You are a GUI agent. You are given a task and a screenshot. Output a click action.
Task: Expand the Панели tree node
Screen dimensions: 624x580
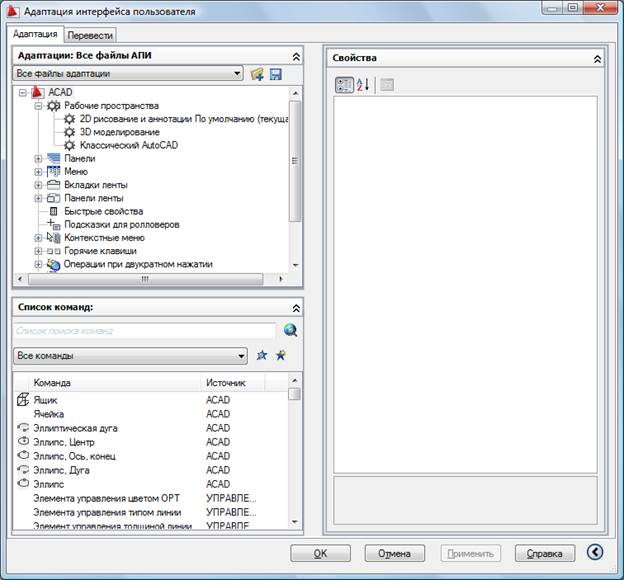click(x=38, y=159)
